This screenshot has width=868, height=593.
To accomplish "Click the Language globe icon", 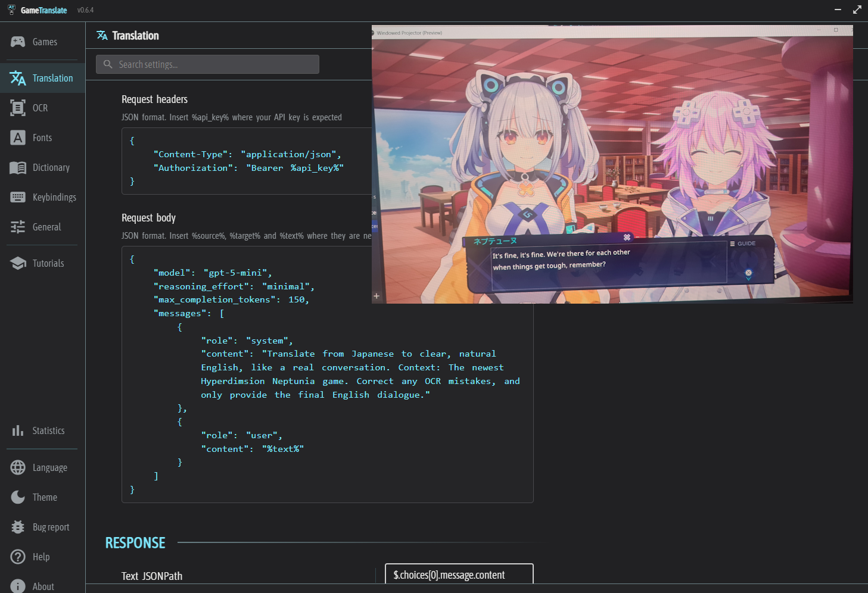I will click(x=18, y=467).
